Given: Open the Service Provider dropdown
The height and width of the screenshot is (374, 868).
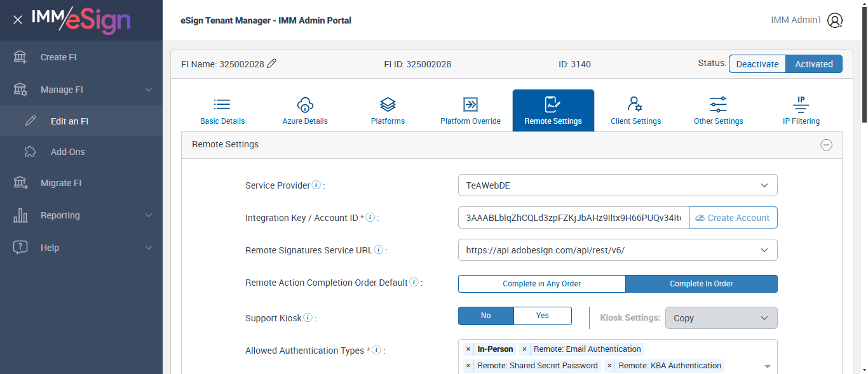Looking at the screenshot, I should pyautogui.click(x=617, y=185).
